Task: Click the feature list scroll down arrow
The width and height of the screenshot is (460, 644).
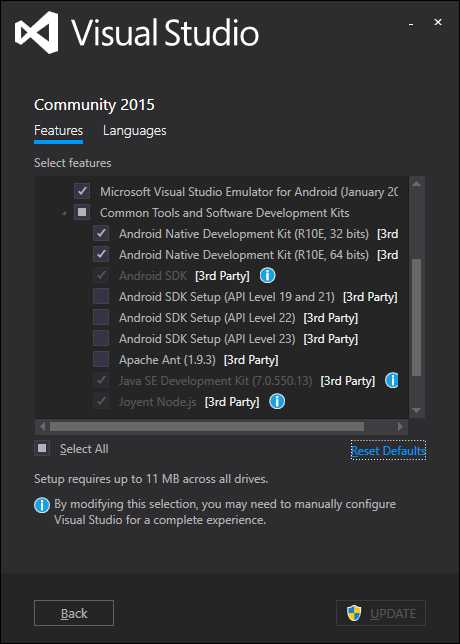Action: (x=416, y=410)
